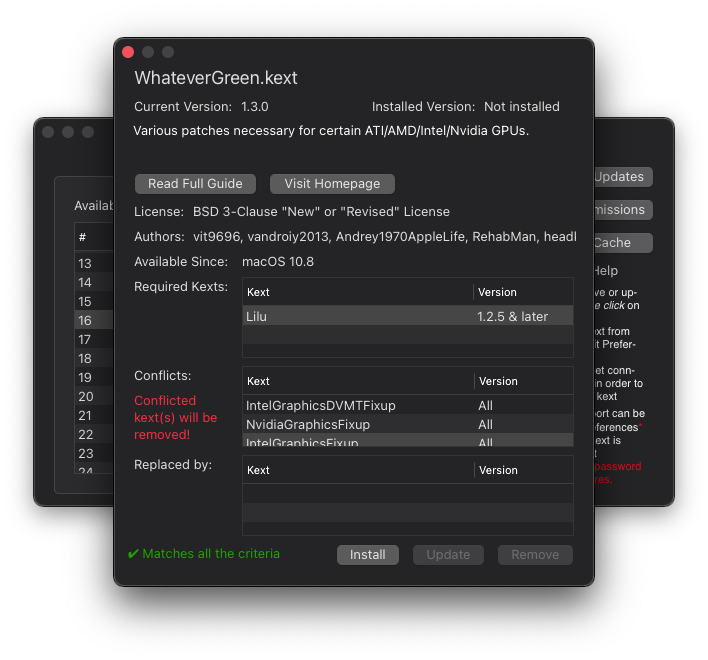Select row 13 in the background window list

pyautogui.click(x=94, y=263)
